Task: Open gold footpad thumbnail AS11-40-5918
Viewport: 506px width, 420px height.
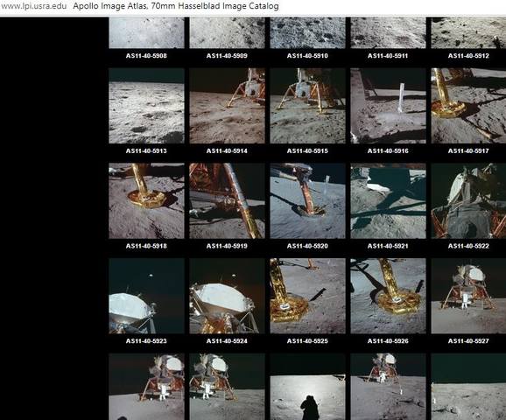Action: 146,200
